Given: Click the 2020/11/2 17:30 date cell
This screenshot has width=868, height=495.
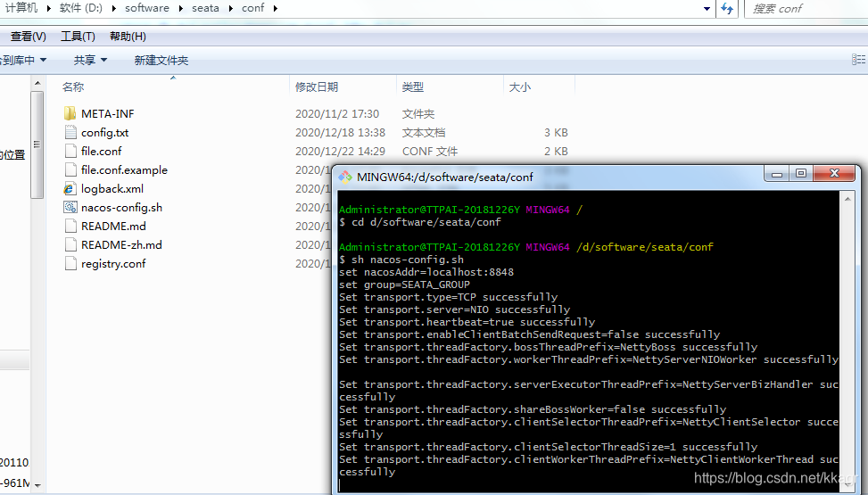Looking at the screenshot, I should point(337,113).
